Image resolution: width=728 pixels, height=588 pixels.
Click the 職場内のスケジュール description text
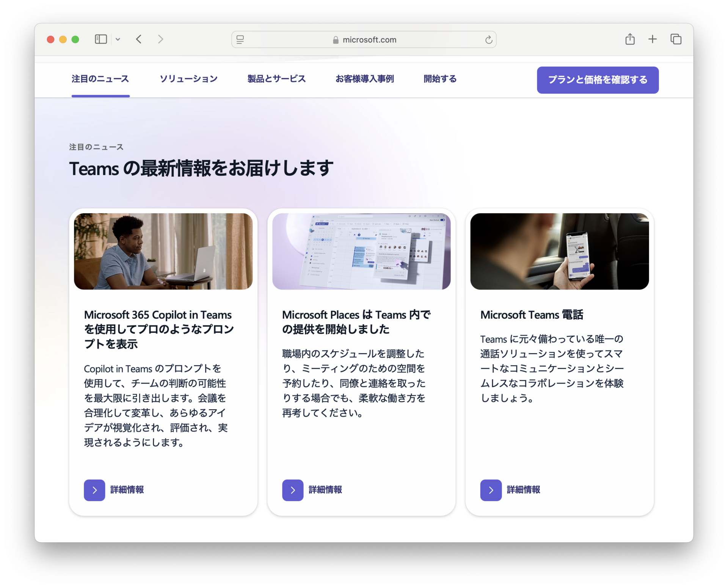pos(354,383)
